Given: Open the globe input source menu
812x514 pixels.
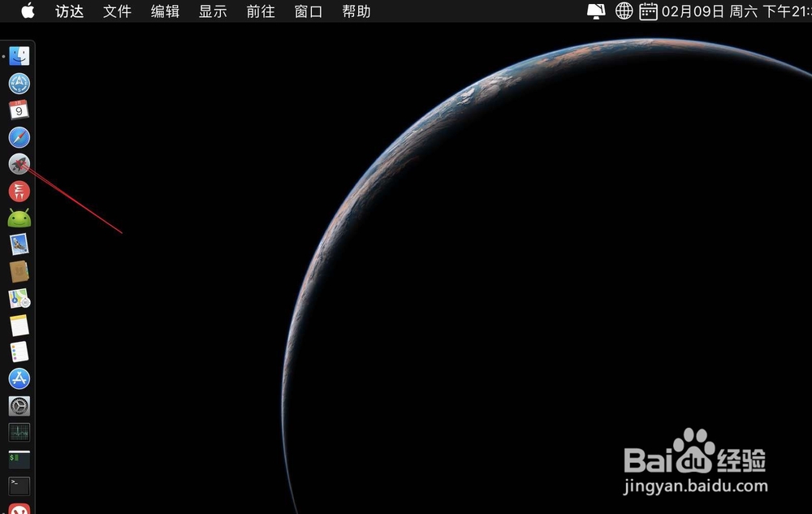Looking at the screenshot, I should tap(624, 11).
